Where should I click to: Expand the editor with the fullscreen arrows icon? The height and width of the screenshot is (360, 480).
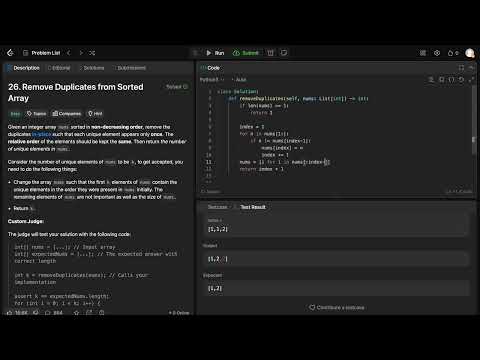pyautogui.click(x=471, y=80)
